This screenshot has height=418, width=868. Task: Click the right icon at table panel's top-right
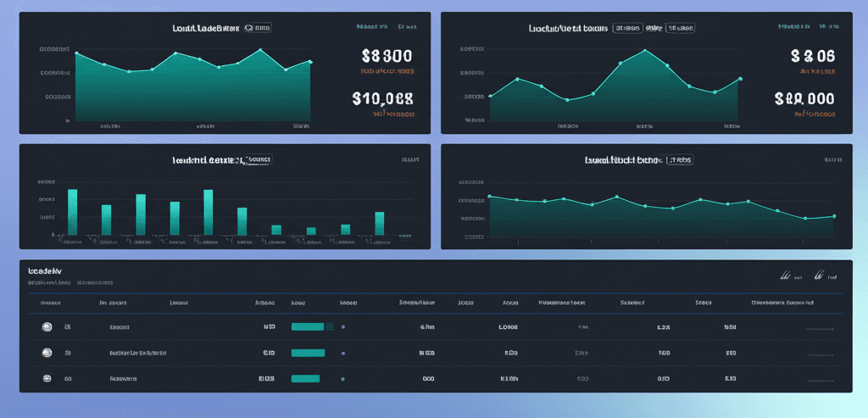click(x=820, y=275)
